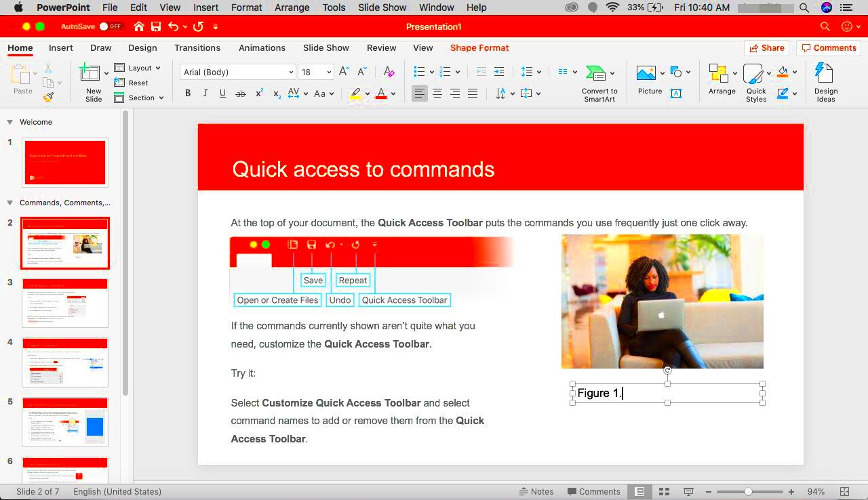Decrease list indent level
Viewport: 868px width, 500px height.
[x=481, y=72]
